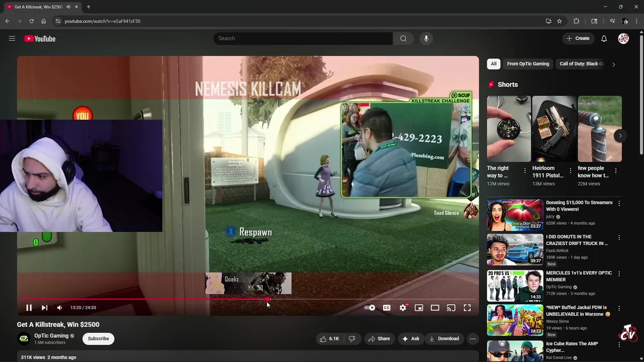Show more filter chips with the arrow

pos(613,64)
